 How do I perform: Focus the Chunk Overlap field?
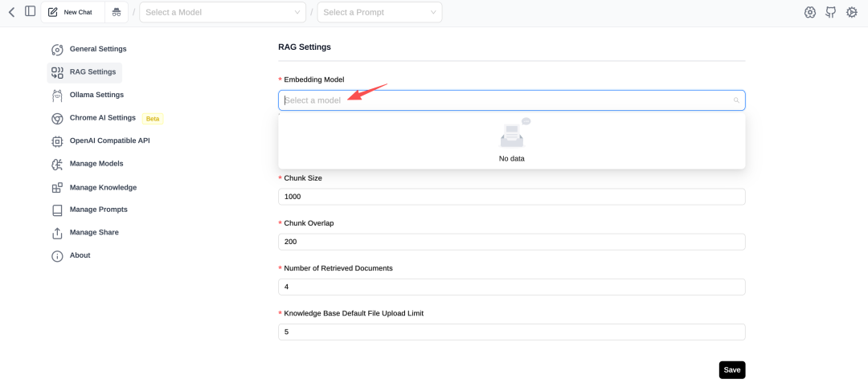[x=511, y=242]
